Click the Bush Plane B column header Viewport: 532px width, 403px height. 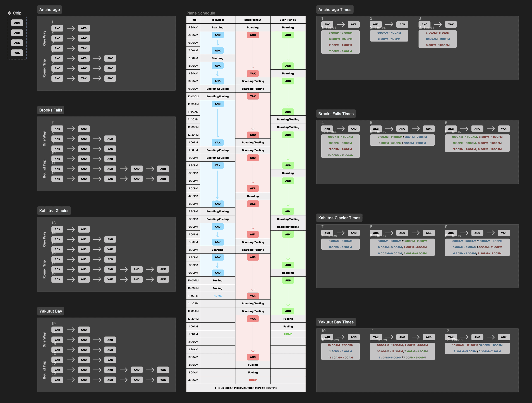tap(288, 20)
